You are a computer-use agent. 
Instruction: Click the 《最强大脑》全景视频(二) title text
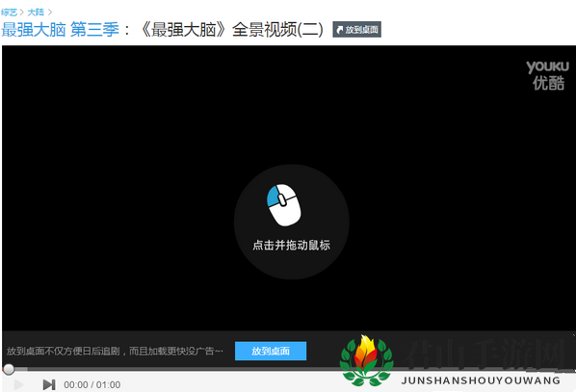231,30
